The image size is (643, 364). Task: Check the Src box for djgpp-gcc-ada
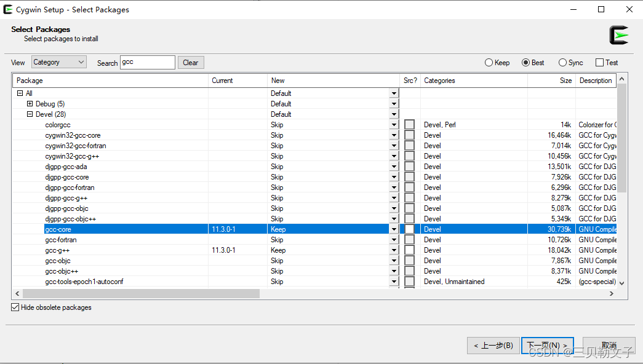point(409,167)
